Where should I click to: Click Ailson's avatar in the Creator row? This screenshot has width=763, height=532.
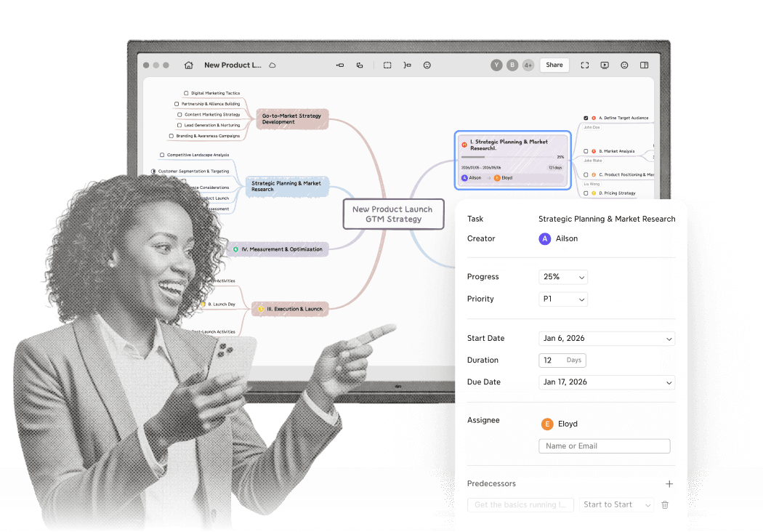click(545, 238)
